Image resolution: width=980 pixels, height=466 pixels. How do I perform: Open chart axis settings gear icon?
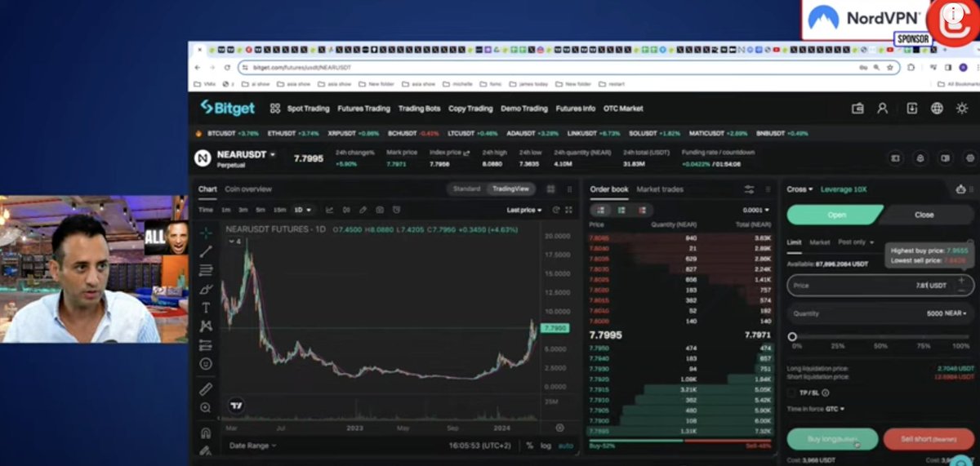(x=559, y=428)
